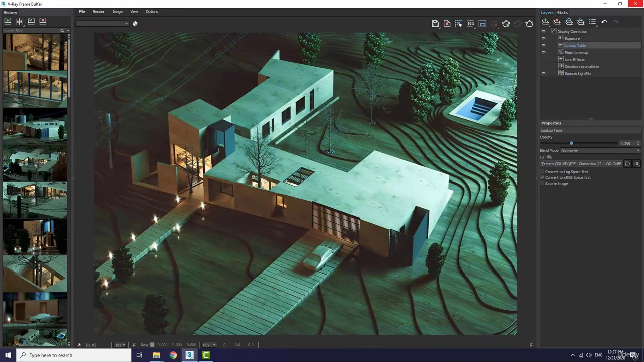Click the 50% zoom icon
This screenshot has width=644, height=362.
[470, 23]
